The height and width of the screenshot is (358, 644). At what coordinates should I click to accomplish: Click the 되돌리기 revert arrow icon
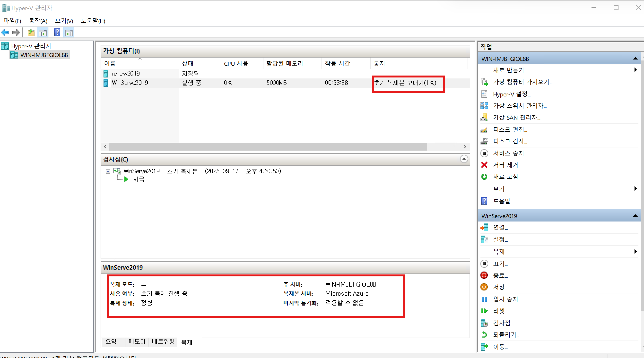484,335
